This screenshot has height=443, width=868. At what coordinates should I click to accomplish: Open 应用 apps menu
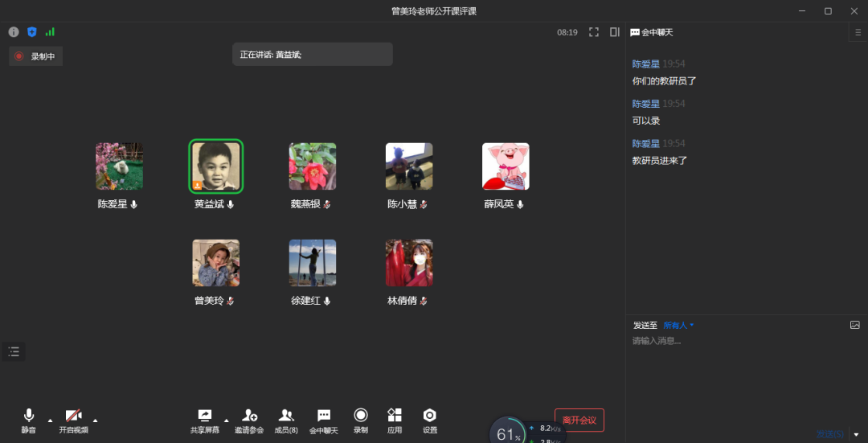tap(395, 420)
